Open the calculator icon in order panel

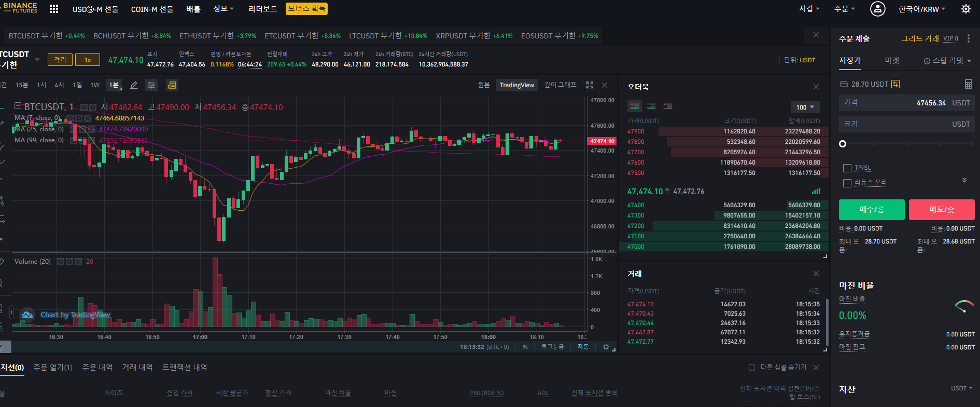click(968, 84)
